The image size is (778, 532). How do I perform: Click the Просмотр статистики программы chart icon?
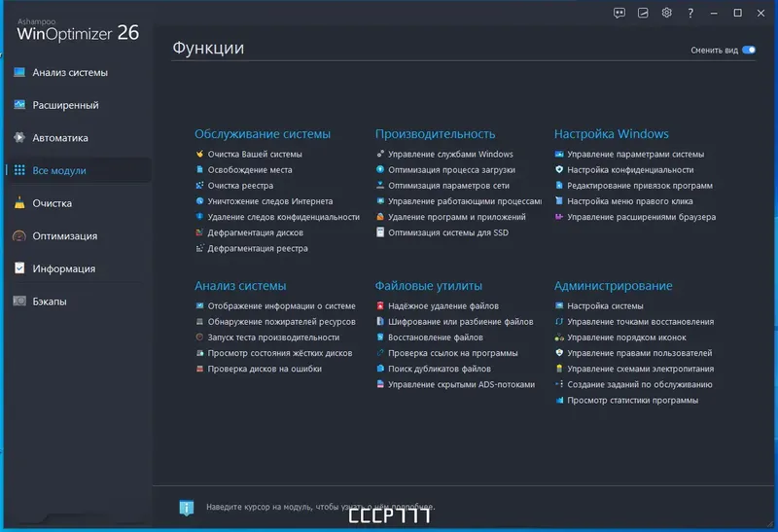[559, 400]
